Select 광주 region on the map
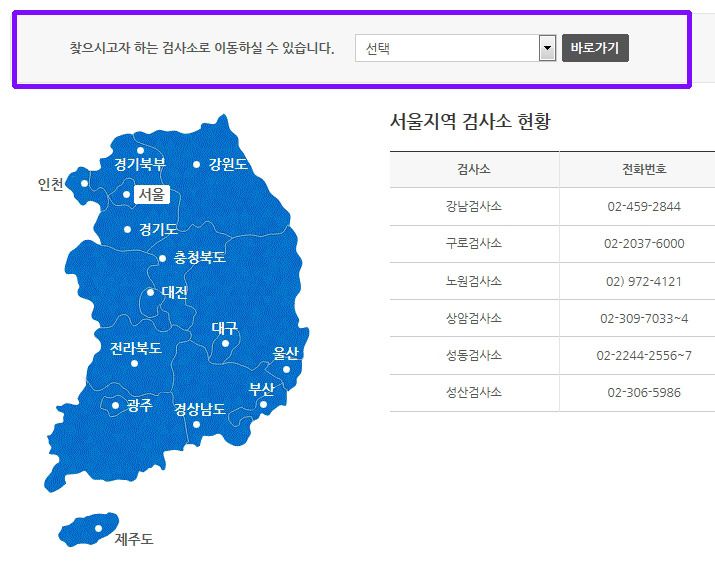Viewport: 715px width, 570px height. tap(140, 405)
